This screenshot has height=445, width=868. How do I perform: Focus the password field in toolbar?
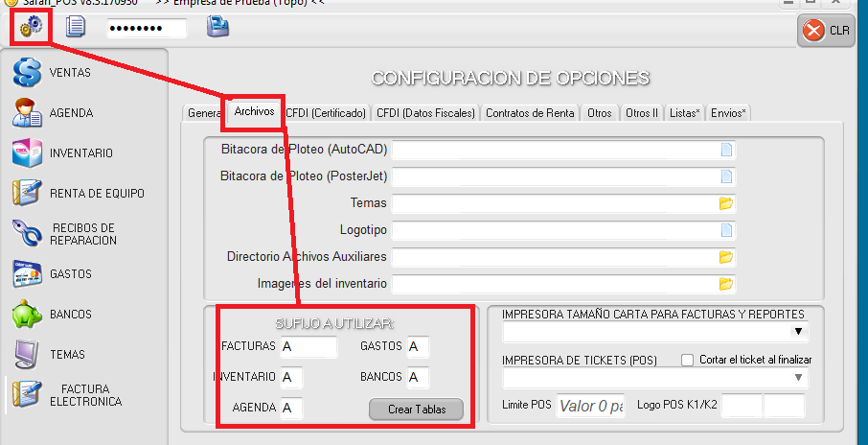pos(147,28)
